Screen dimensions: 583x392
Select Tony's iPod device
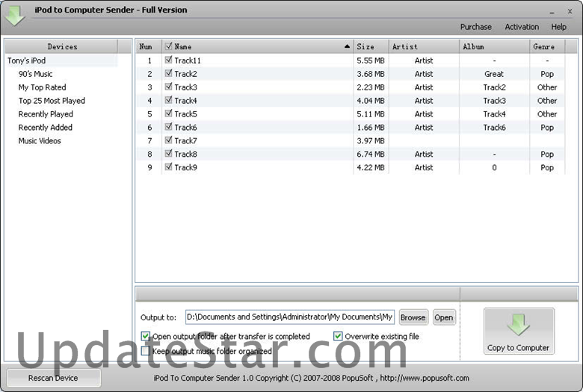tap(26, 60)
